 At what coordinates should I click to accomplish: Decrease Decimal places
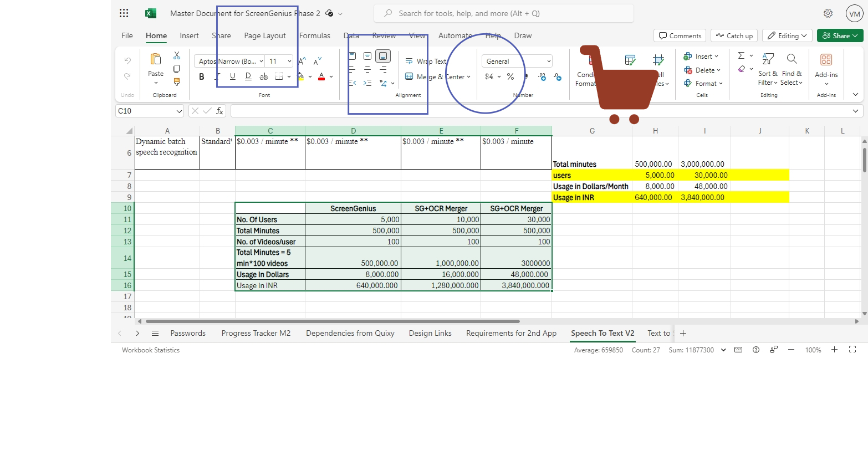point(558,76)
